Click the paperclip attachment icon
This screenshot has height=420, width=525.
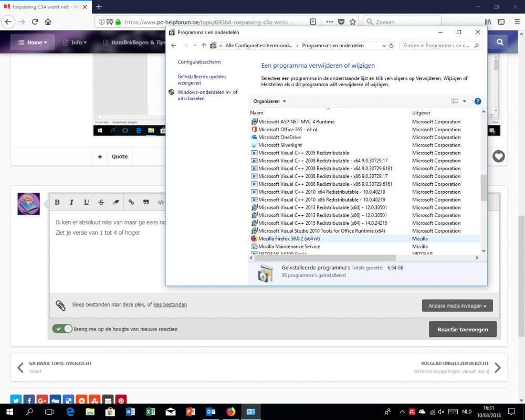pos(60,304)
